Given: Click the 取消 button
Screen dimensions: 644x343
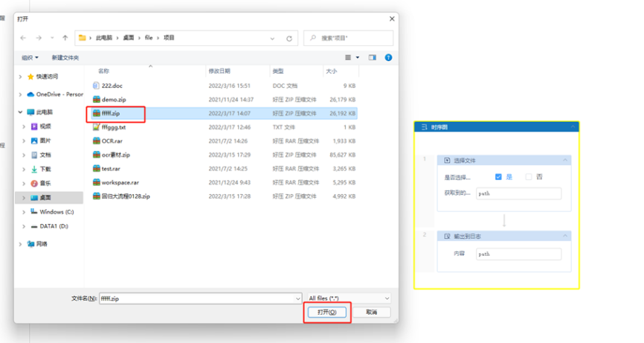Looking at the screenshot, I should click(x=372, y=312).
